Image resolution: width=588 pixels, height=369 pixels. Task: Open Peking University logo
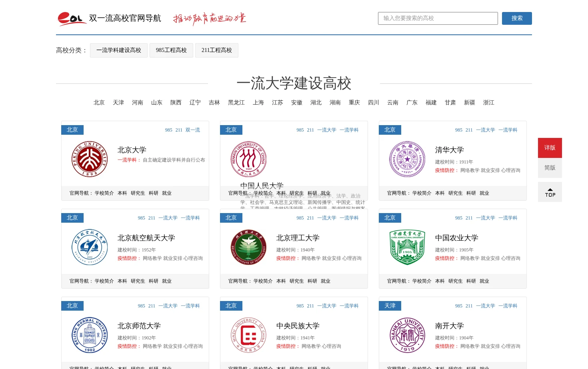[90, 159]
